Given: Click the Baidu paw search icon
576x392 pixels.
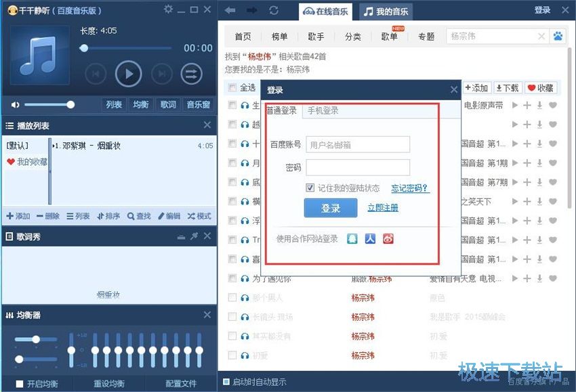Looking at the screenshot, I should tap(558, 37).
